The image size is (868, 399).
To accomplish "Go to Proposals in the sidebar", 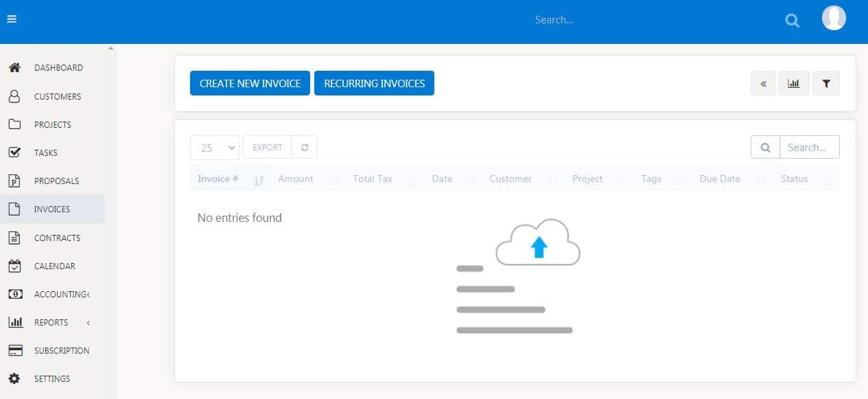I will [x=56, y=181].
